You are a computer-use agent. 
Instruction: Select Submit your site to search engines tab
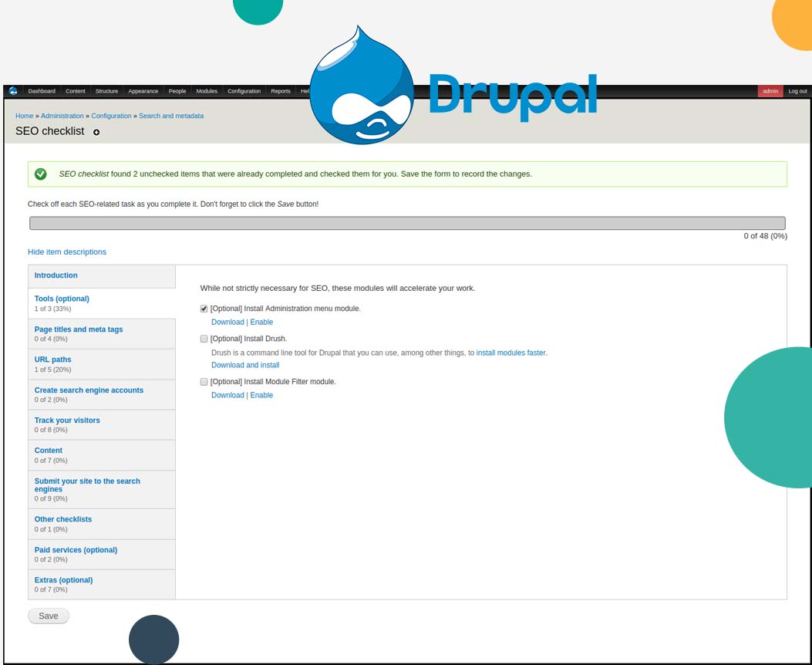coord(102,489)
